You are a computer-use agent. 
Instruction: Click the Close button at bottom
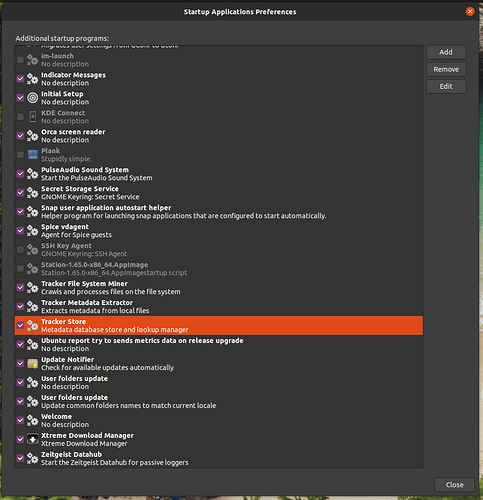coord(454,485)
